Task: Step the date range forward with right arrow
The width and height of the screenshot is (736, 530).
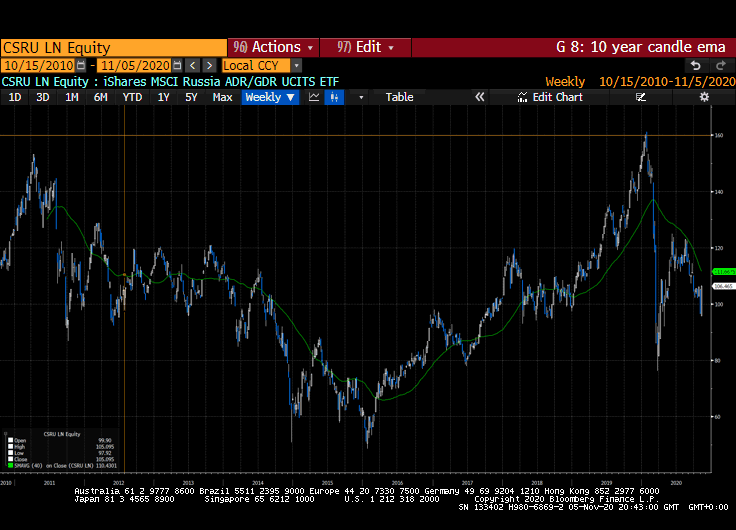Action: tap(209, 65)
